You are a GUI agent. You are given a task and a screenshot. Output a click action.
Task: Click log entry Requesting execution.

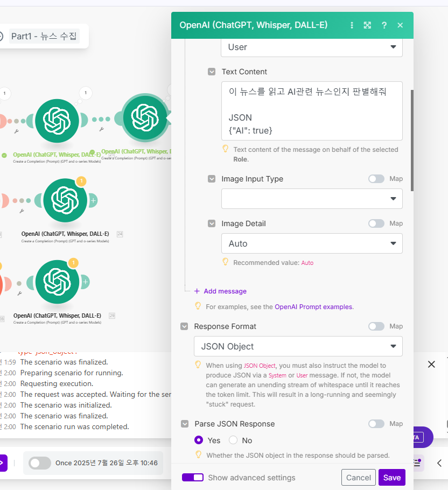57,384
